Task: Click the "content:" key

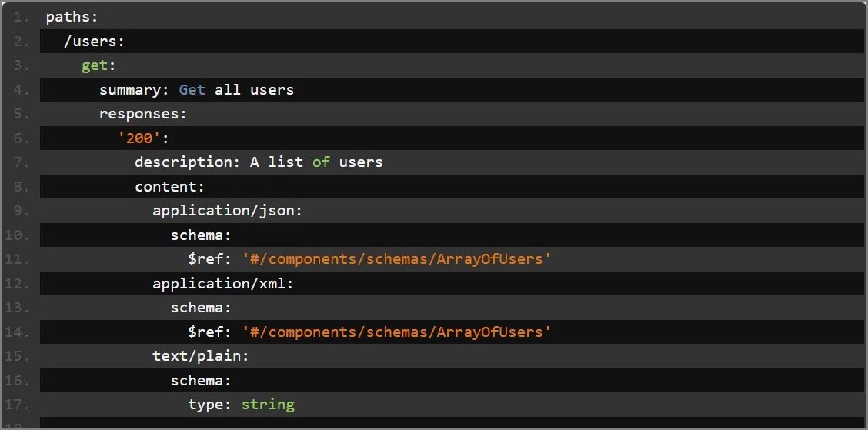Action: [x=170, y=187]
